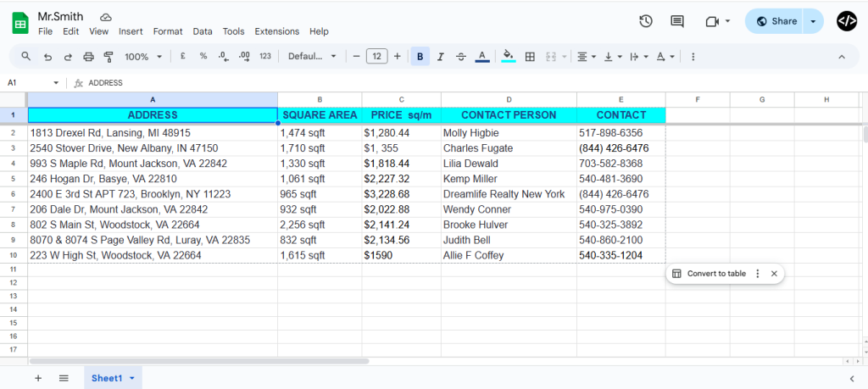Open the Insert menu
Screen dimensions: 868x389
(x=131, y=31)
